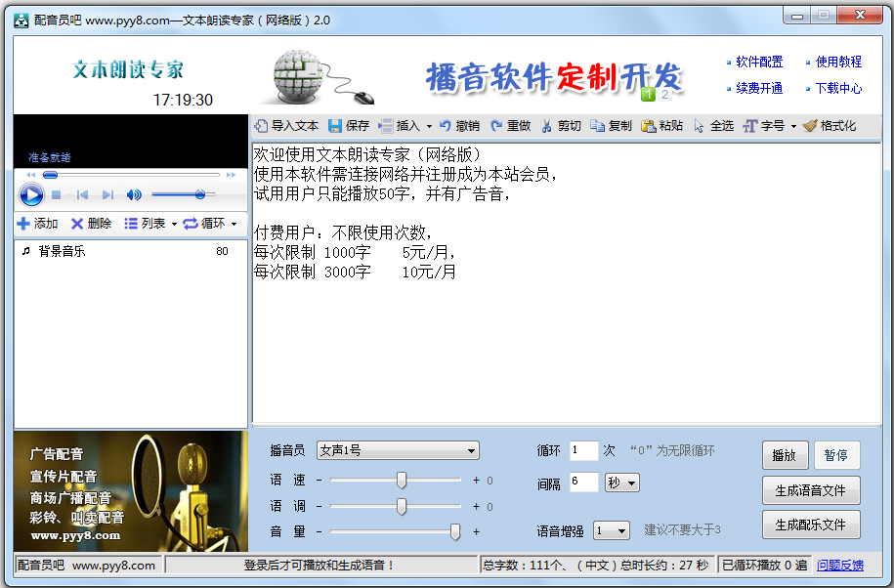Select the 背景音乐 list entry
This screenshot has height=588, width=894.
point(130,251)
